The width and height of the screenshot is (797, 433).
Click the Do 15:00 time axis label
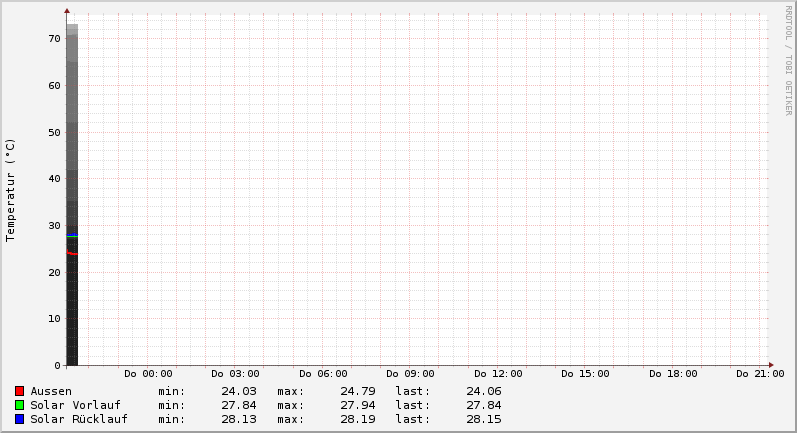click(x=585, y=374)
